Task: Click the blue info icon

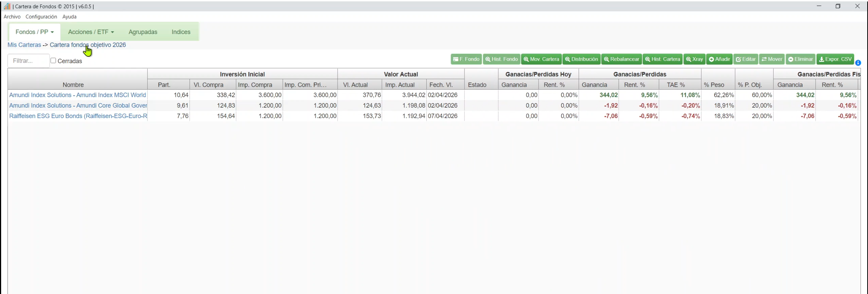Action: coord(858,63)
